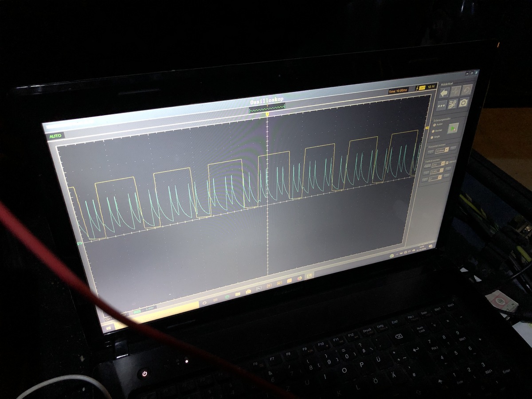532x399 pixels.
Task: Open the 5.00V vertical scale dropdown
Action: [437, 171]
